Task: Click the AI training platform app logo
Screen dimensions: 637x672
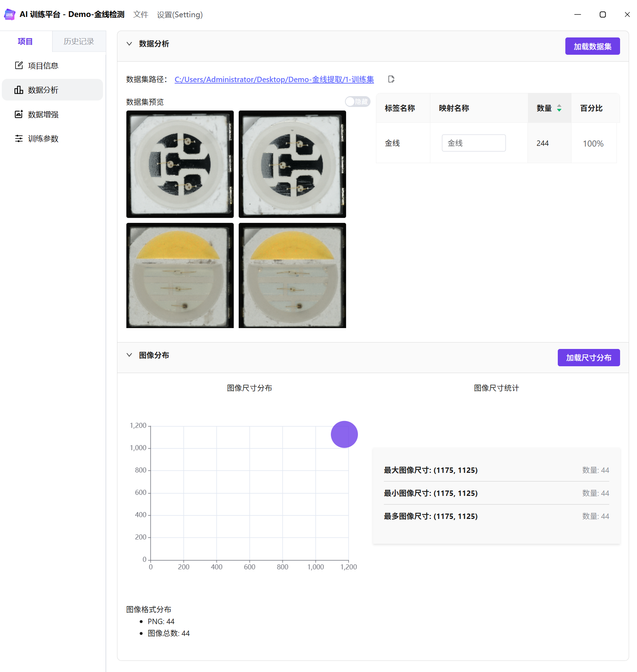Action: (9, 14)
